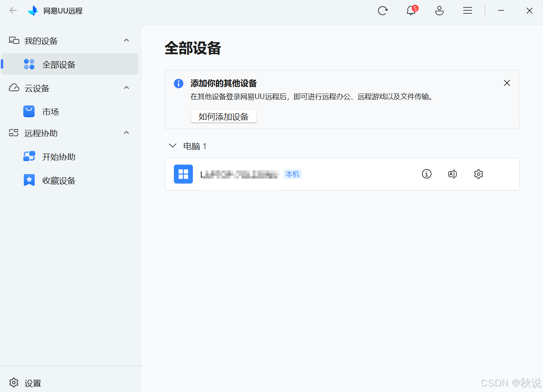The image size is (543, 392).
Task: Collapse the 远程协助 section
Action: (126, 133)
